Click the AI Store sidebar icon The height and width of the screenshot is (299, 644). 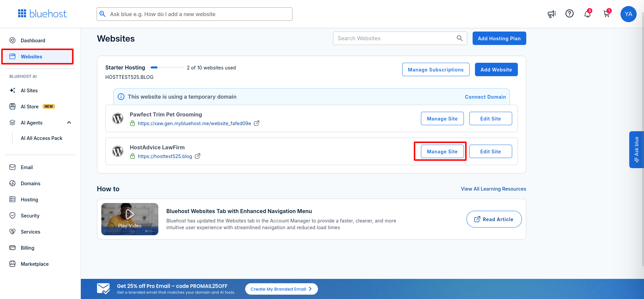(x=12, y=106)
